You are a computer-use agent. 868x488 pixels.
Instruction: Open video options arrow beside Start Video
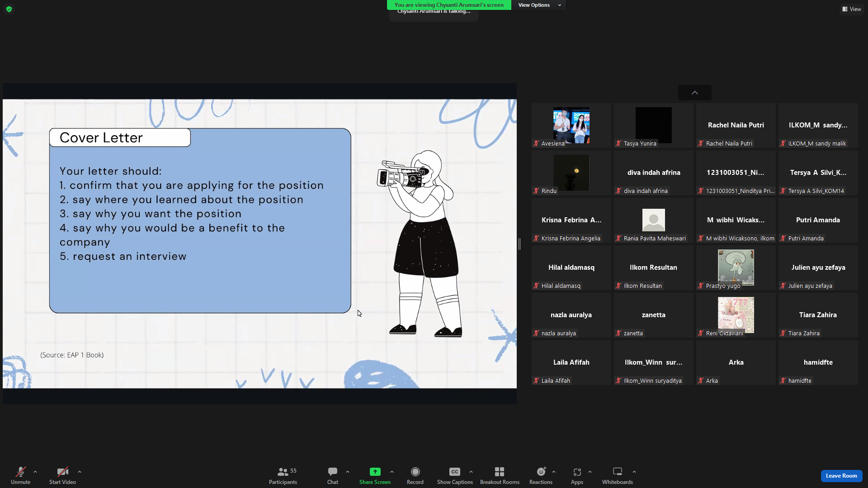(80, 472)
